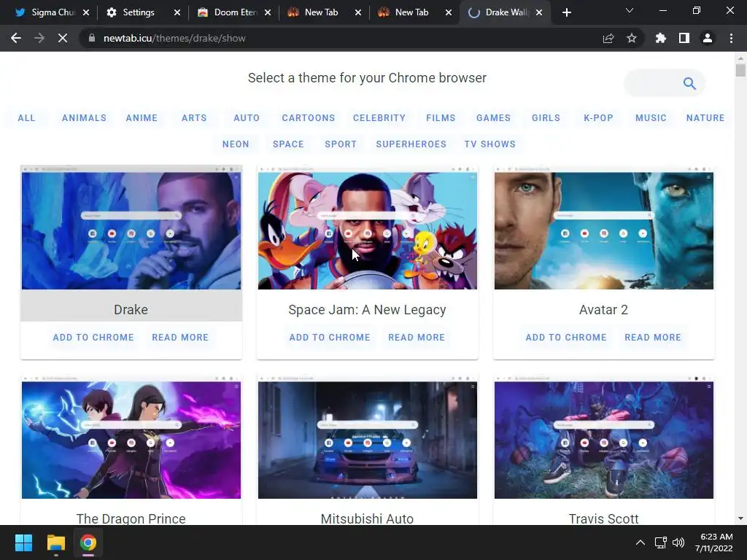Open the Chrome profile icon

pos(708,38)
